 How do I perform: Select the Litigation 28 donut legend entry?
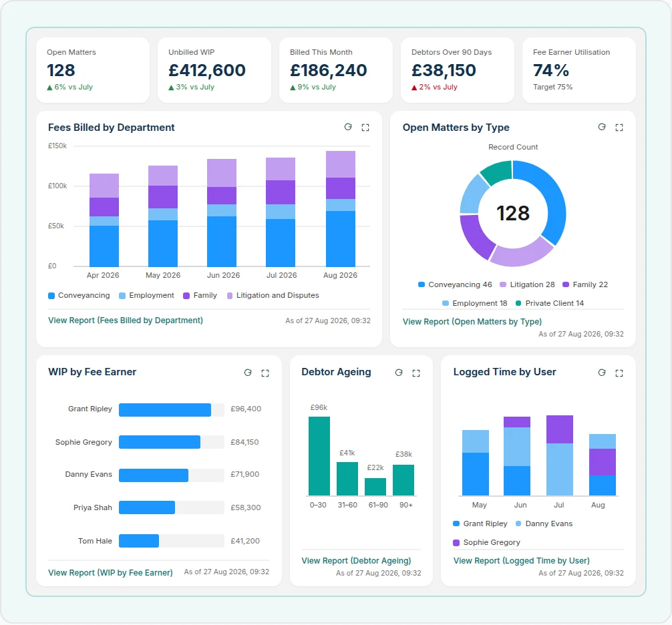[527, 285]
